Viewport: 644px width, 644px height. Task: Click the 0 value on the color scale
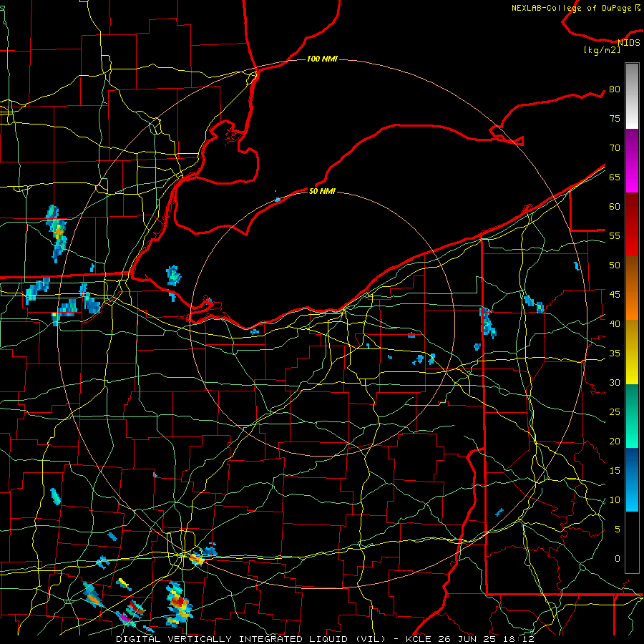(618, 559)
